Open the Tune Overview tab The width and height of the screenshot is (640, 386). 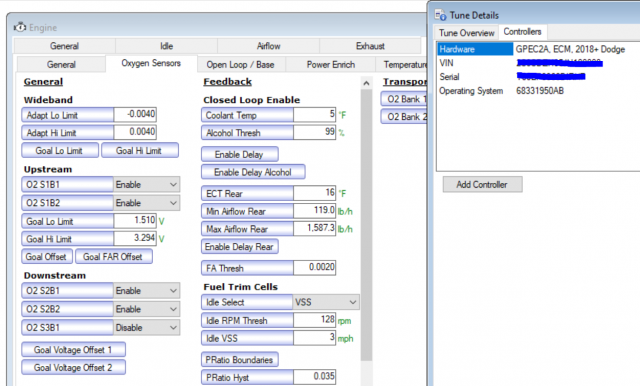(467, 33)
